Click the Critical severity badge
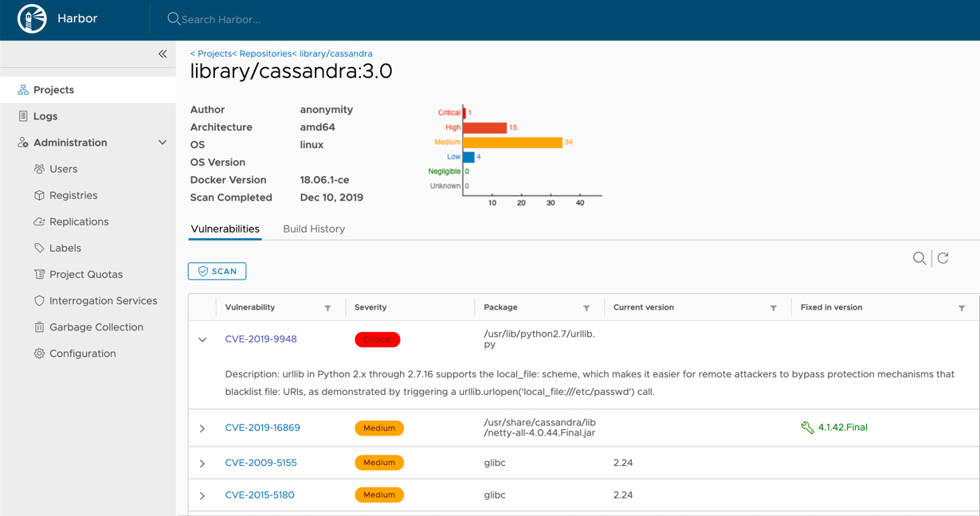Image resolution: width=980 pixels, height=516 pixels. pos(377,339)
